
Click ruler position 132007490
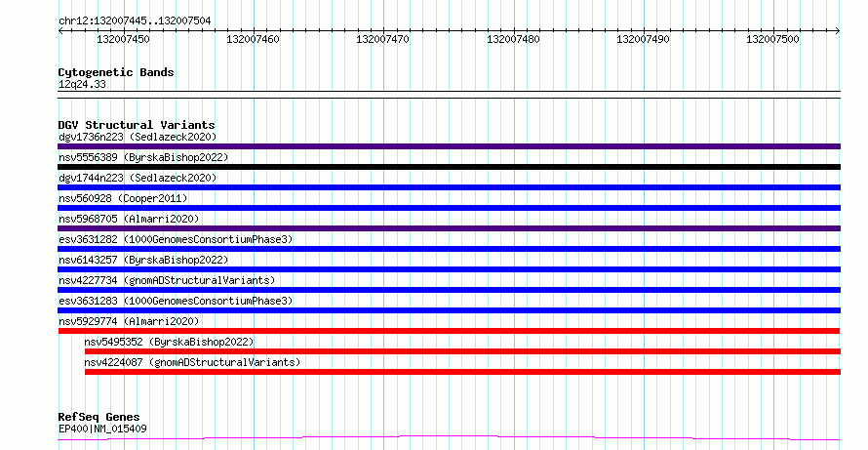tap(644, 39)
